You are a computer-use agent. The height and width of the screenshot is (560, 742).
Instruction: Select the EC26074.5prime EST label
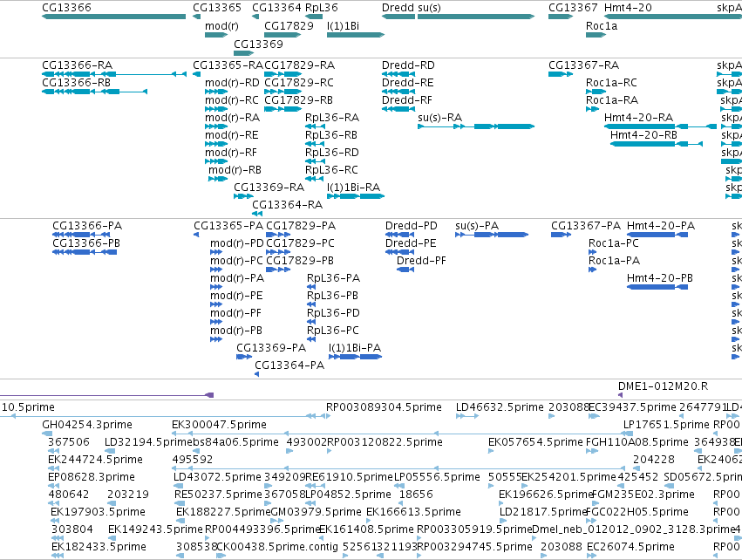pyautogui.click(x=630, y=546)
